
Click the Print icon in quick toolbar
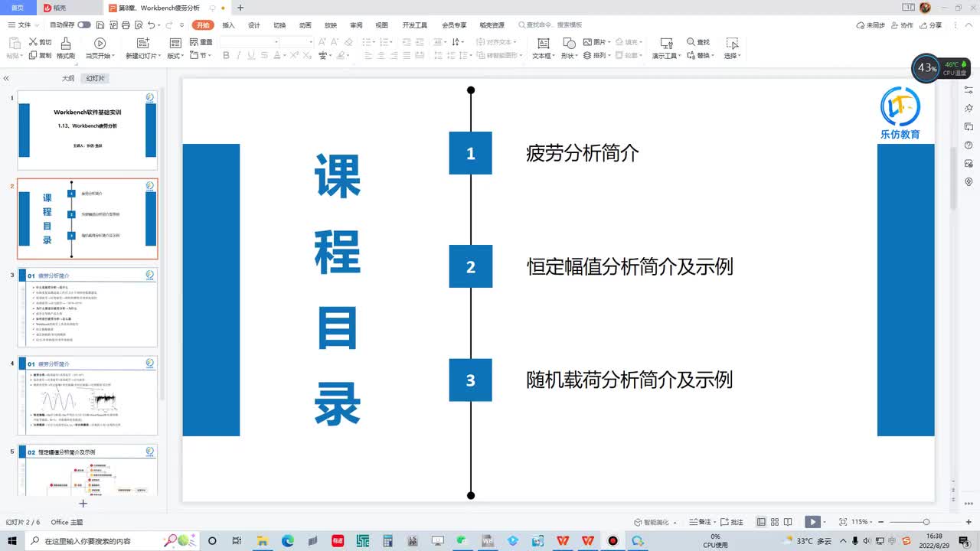tap(125, 25)
